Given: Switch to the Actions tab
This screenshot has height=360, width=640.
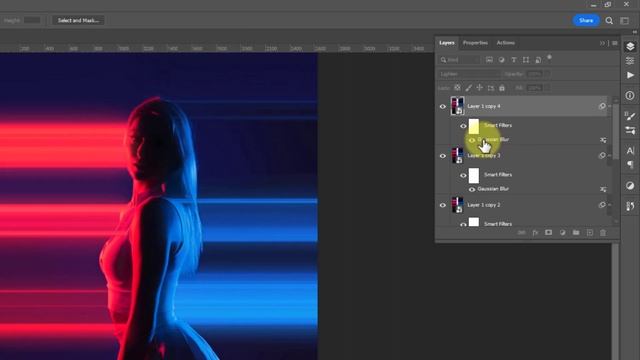Looking at the screenshot, I should click(x=506, y=43).
